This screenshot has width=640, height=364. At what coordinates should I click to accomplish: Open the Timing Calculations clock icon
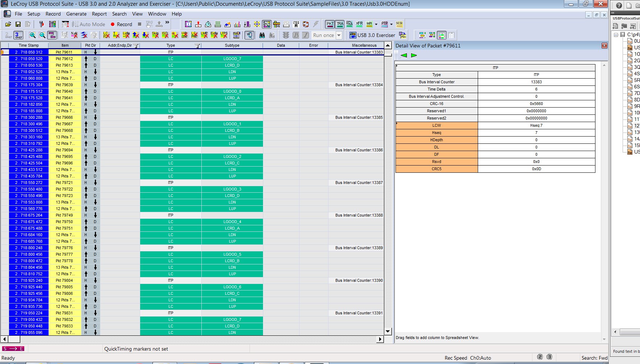[208, 24]
